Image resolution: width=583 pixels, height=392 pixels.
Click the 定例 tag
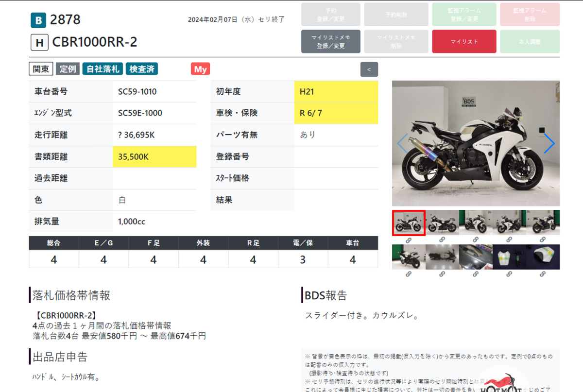click(x=68, y=69)
